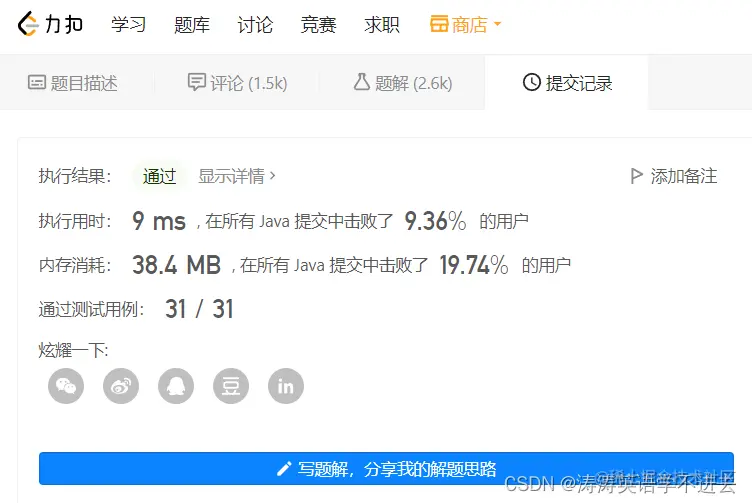The width and height of the screenshot is (752, 503).
Task: Share result via Weibo icon
Action: [121, 386]
